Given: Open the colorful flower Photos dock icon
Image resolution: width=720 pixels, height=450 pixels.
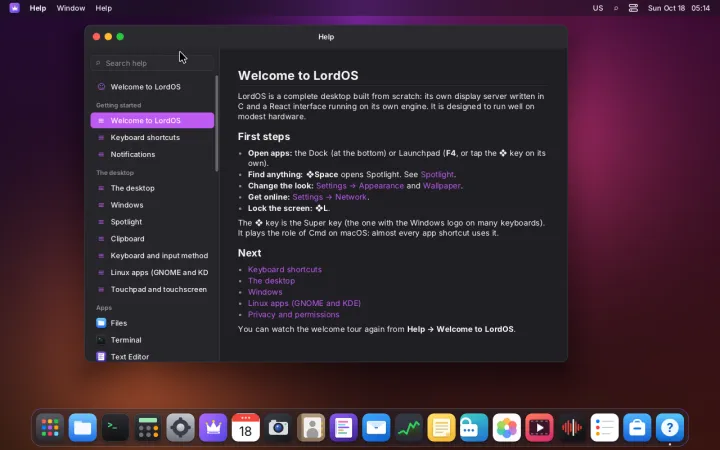Looking at the screenshot, I should (506, 428).
